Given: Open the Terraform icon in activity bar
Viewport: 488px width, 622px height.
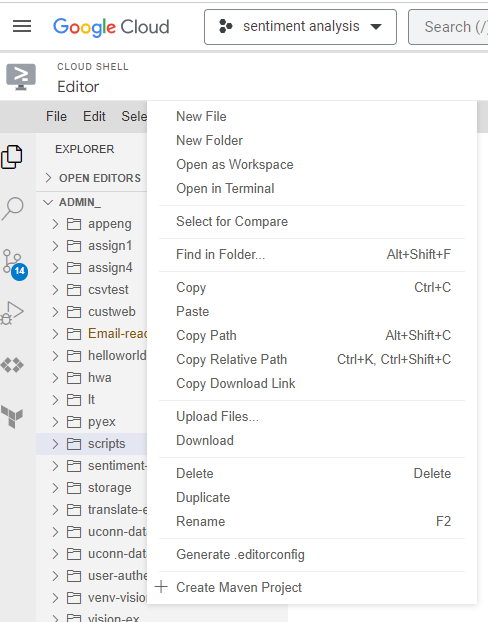Looking at the screenshot, I should pos(12,417).
